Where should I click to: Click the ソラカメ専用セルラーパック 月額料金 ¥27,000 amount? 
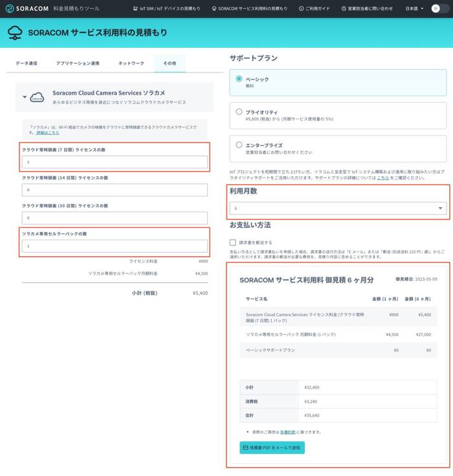point(423,334)
